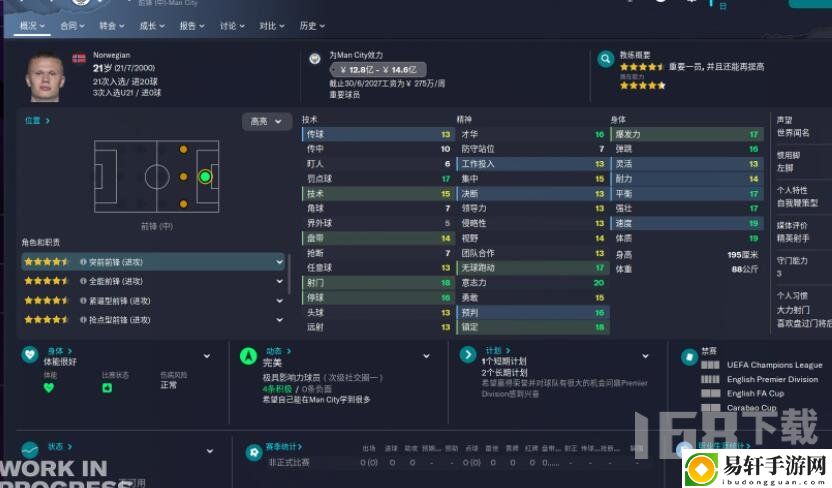
Task: Open the 对比 comparison menu
Action: click(x=272, y=25)
